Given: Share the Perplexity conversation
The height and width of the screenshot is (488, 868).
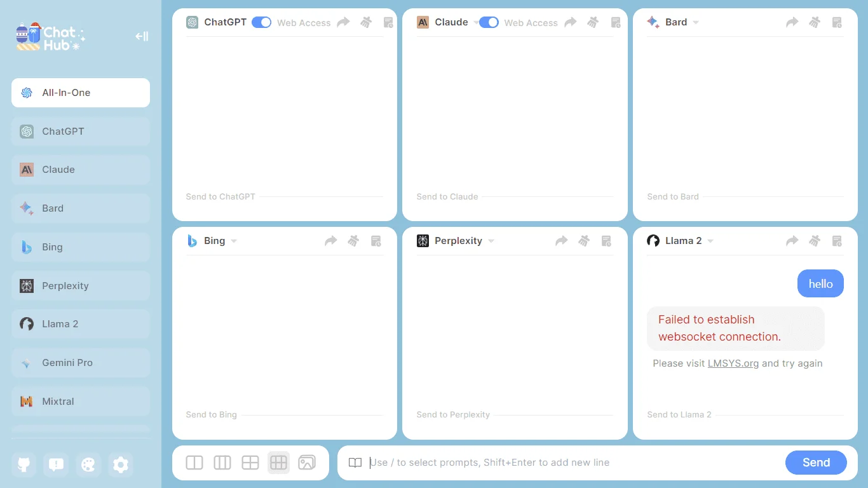Looking at the screenshot, I should (561, 241).
